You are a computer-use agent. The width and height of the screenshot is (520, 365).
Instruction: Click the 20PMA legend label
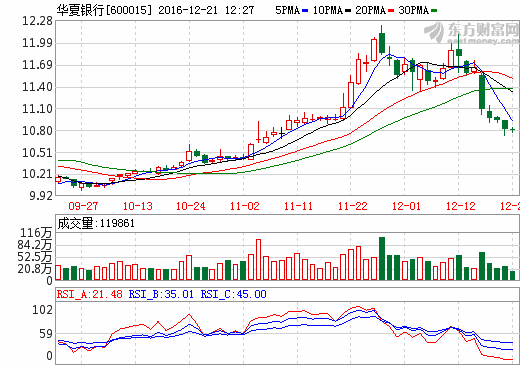370,10
